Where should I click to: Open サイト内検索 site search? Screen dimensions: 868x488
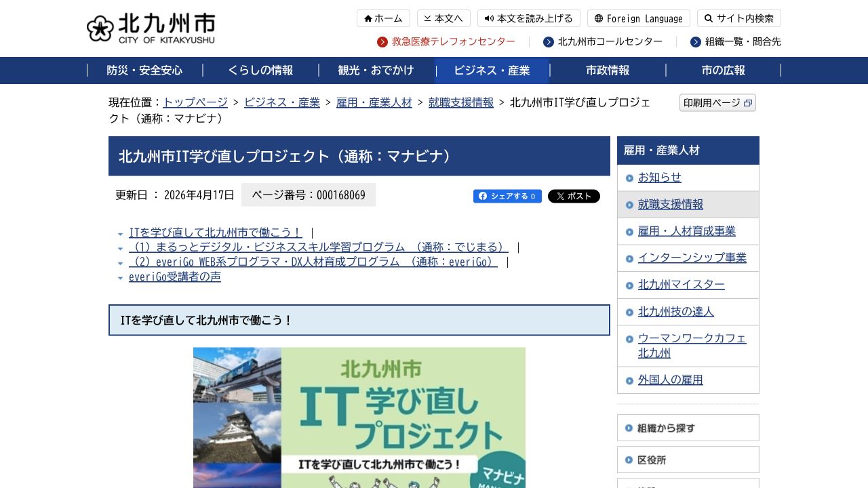pos(739,18)
